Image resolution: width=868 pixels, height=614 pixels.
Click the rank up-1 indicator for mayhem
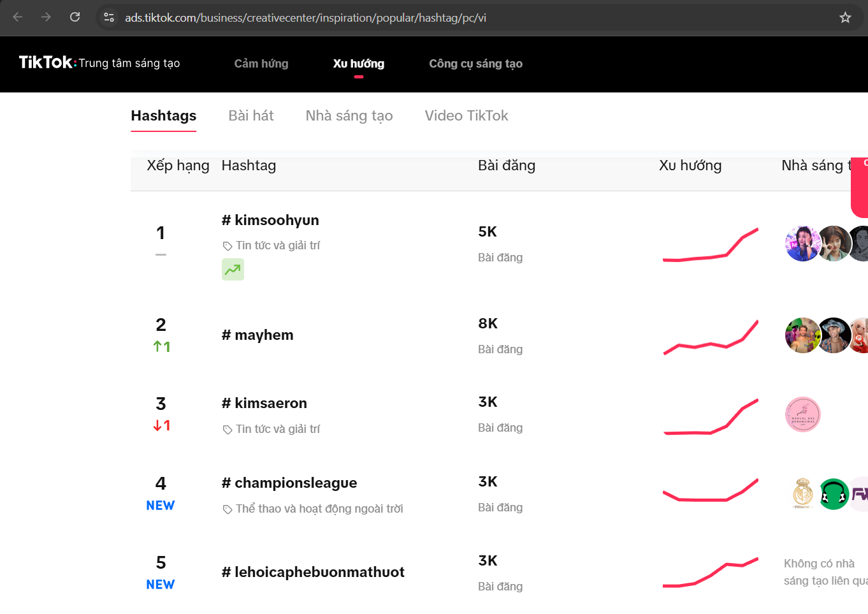(161, 347)
